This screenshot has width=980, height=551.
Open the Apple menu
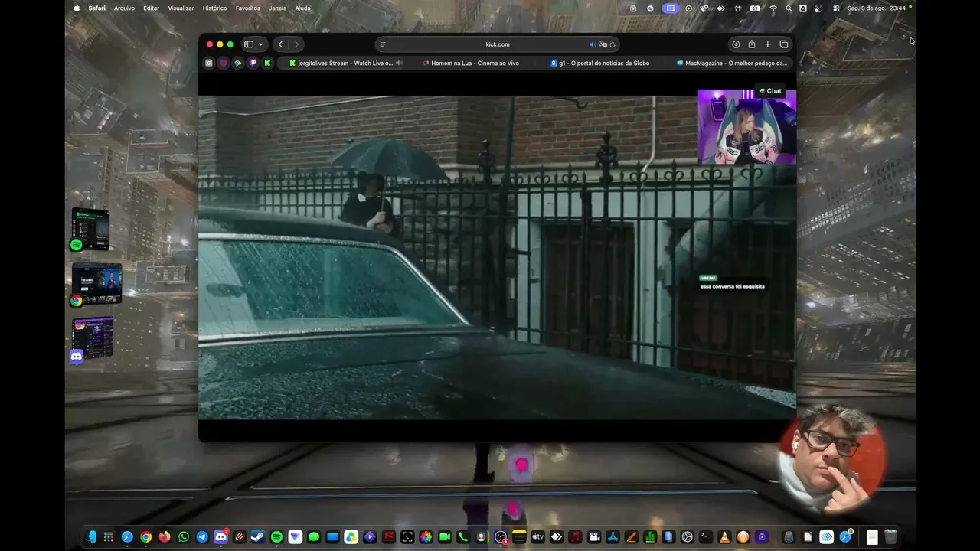tap(77, 8)
